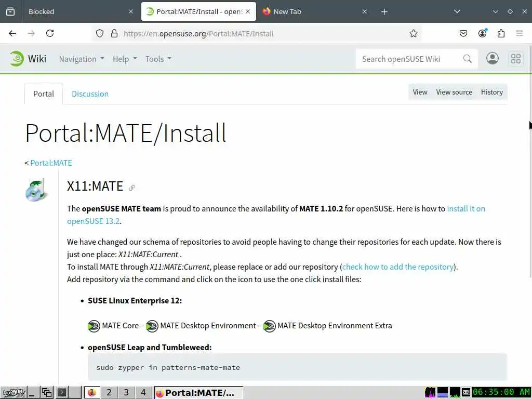This screenshot has height=399, width=532.
Task: Click the Wiki title text link
Action: [x=37, y=59]
